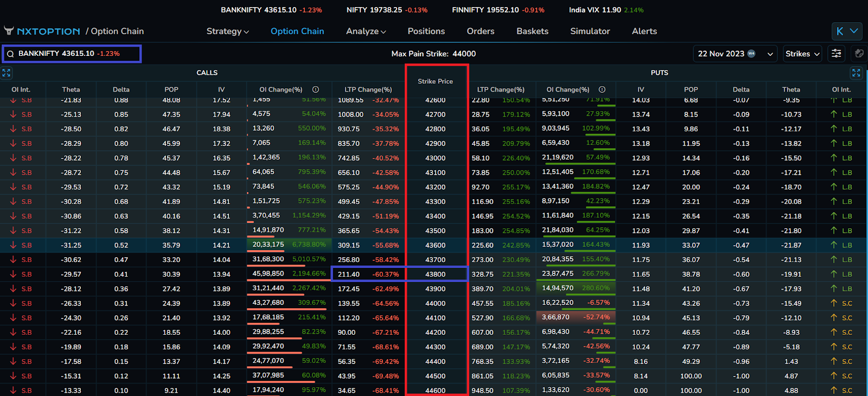
Task: Expand the CALLS section fullscreen icon
Action: (x=7, y=73)
